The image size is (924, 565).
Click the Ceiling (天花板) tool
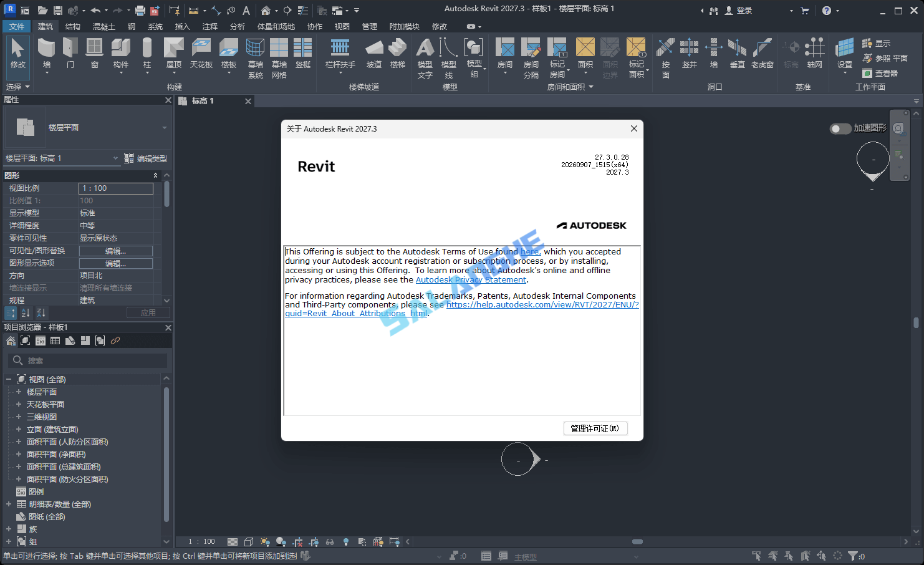coord(201,54)
